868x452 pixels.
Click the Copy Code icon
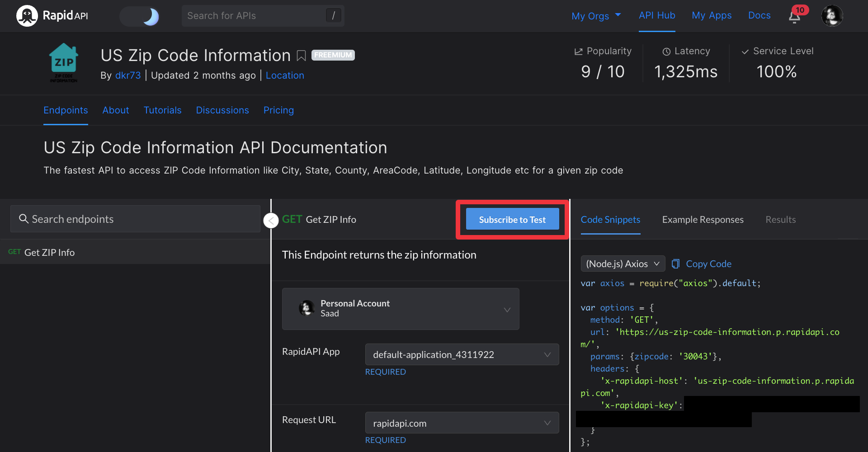[676, 264]
